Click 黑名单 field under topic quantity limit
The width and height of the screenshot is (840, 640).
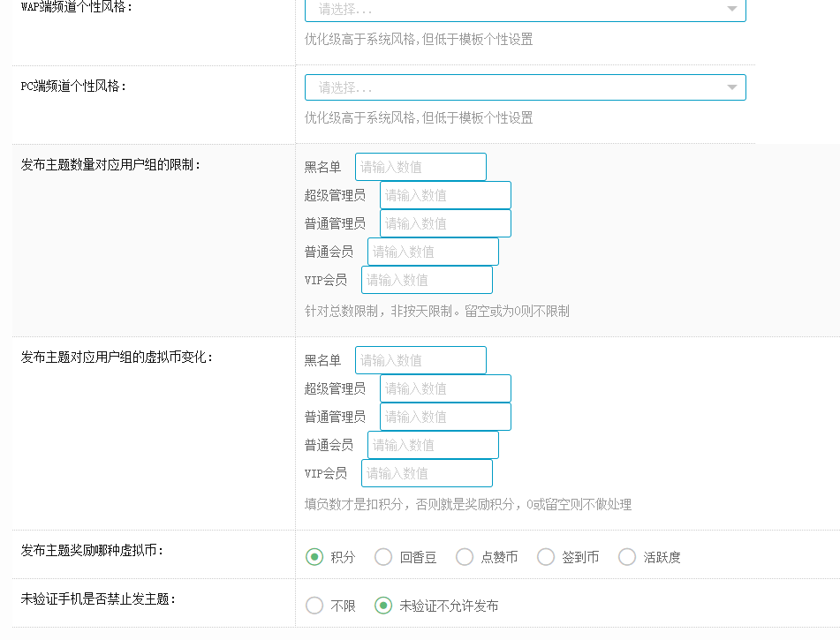(x=420, y=167)
